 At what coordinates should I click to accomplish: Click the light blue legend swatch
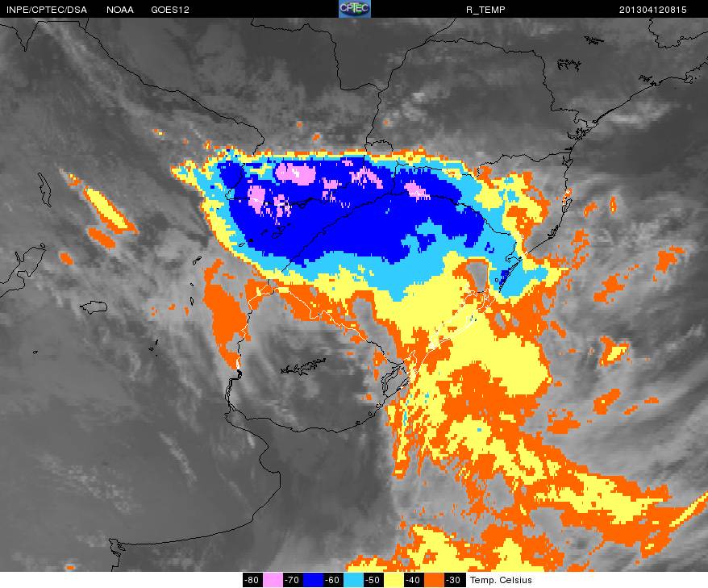point(352,580)
